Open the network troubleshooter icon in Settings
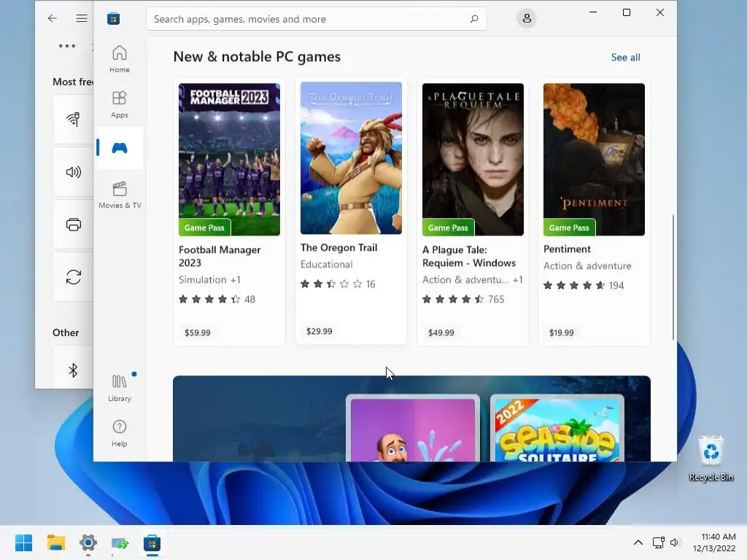747x560 pixels. click(x=74, y=119)
